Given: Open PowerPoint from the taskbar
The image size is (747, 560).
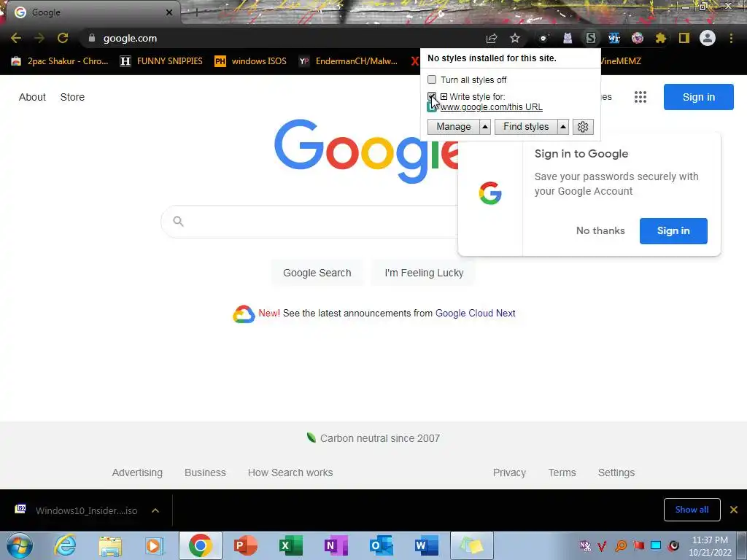Looking at the screenshot, I should [245, 545].
